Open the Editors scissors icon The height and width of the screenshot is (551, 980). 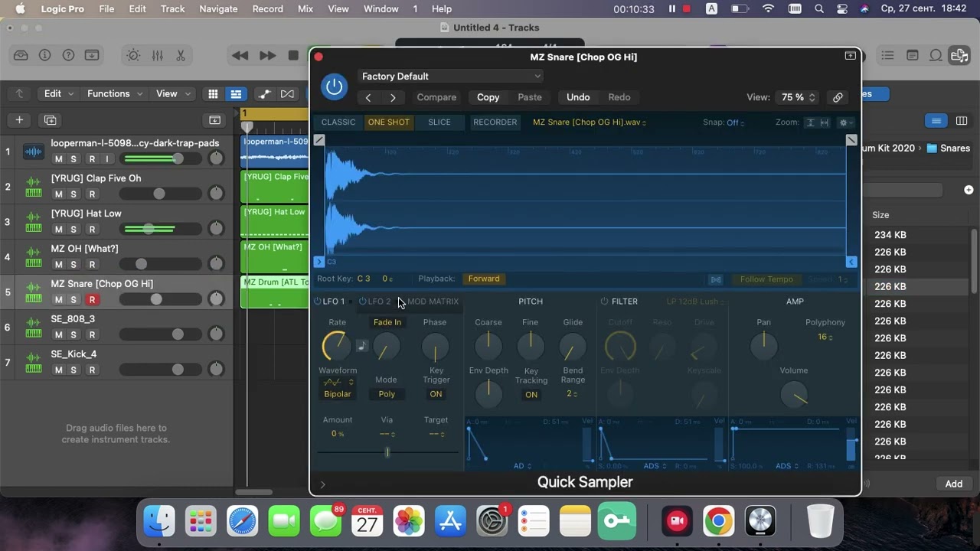tap(181, 55)
